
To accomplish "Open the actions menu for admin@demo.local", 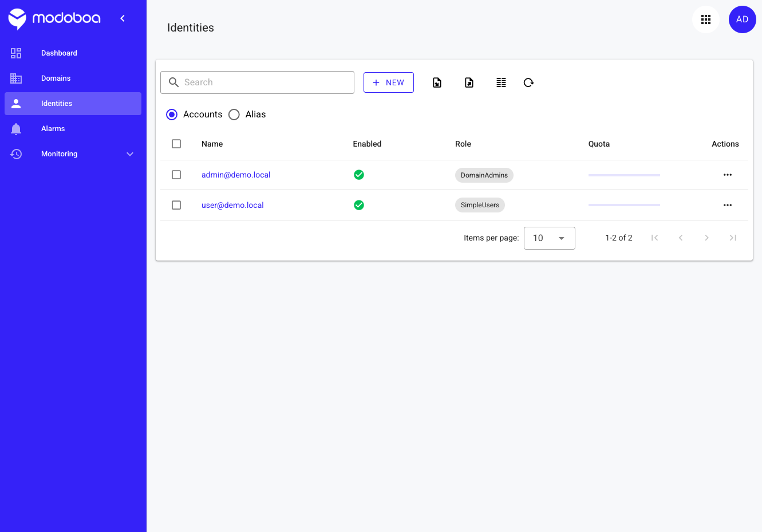I will (x=728, y=175).
